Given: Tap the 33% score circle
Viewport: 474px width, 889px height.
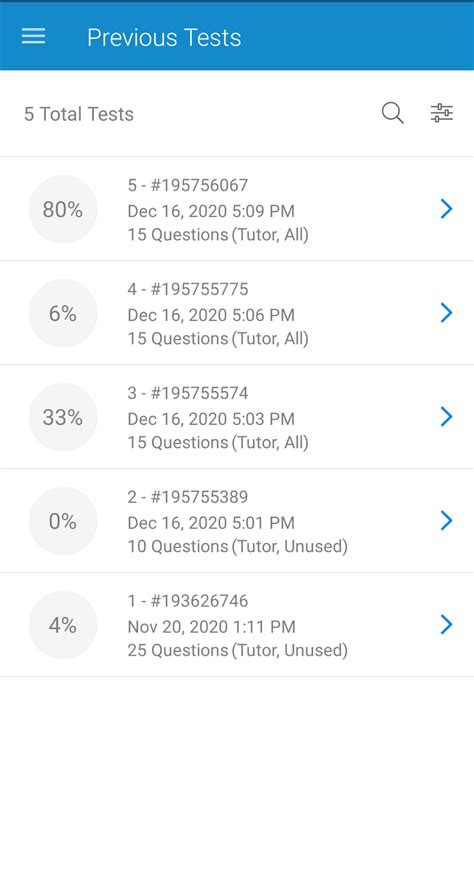Looking at the screenshot, I should (x=63, y=417).
